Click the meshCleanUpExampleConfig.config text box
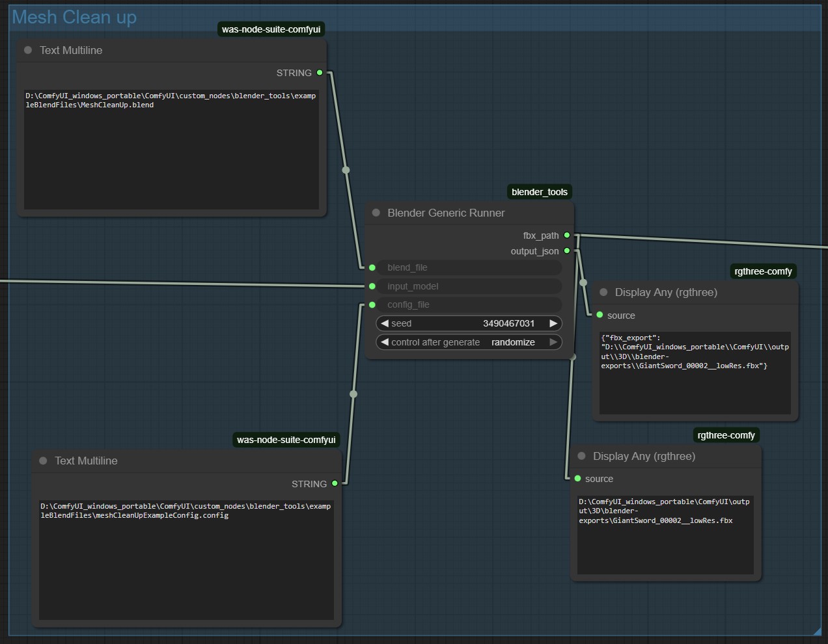This screenshot has width=828, height=644. [186, 560]
